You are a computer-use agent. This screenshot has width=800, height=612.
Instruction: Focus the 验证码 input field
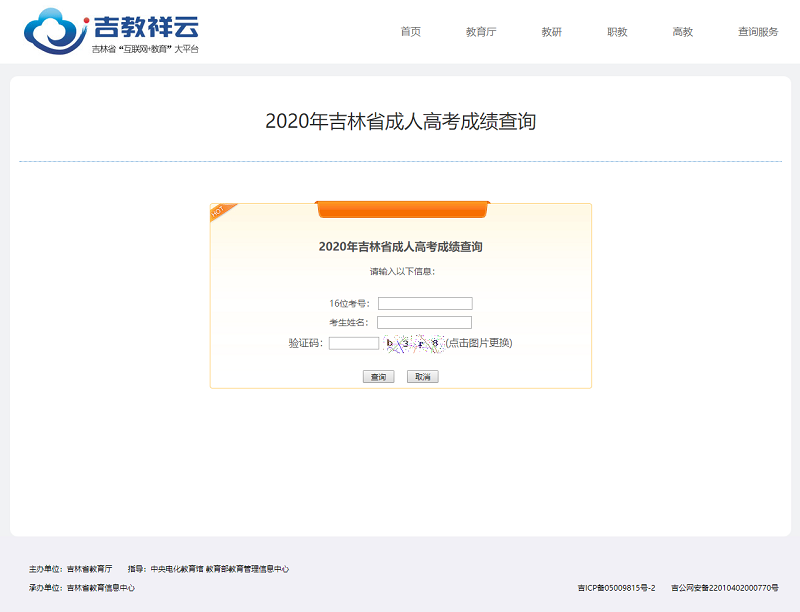pos(354,343)
